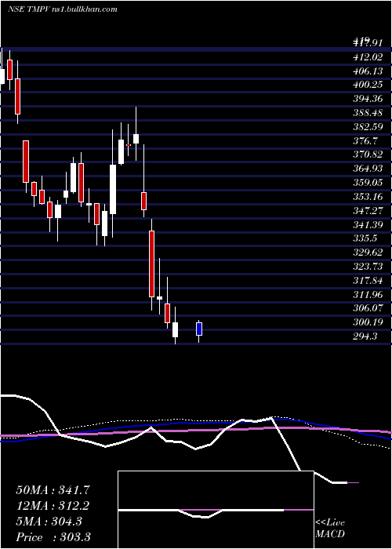Screen dimensions: 392x549
Task: Click the '<<Live MACD' label
Action: pos(330,529)
